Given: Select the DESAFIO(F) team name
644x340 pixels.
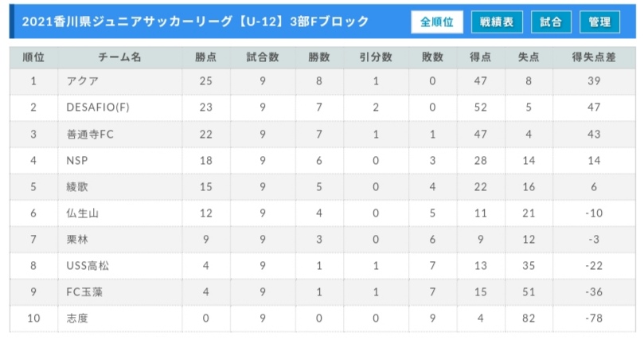Looking at the screenshot, I should click(98, 107).
